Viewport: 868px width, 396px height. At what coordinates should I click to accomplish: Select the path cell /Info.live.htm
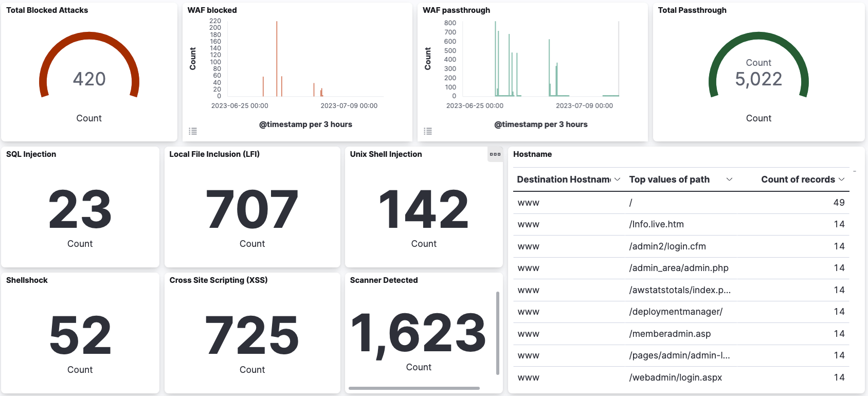(x=657, y=224)
